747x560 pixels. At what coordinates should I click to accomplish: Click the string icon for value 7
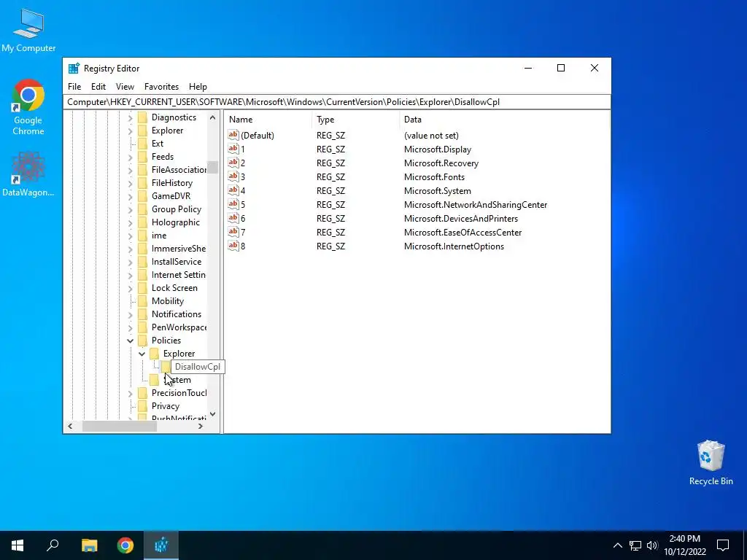(233, 232)
